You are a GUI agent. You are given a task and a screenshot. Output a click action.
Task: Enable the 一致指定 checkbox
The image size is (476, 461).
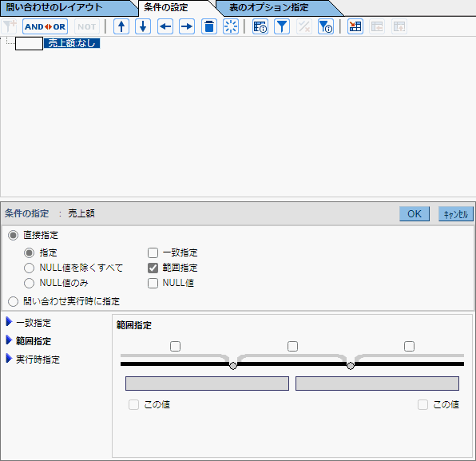153,252
